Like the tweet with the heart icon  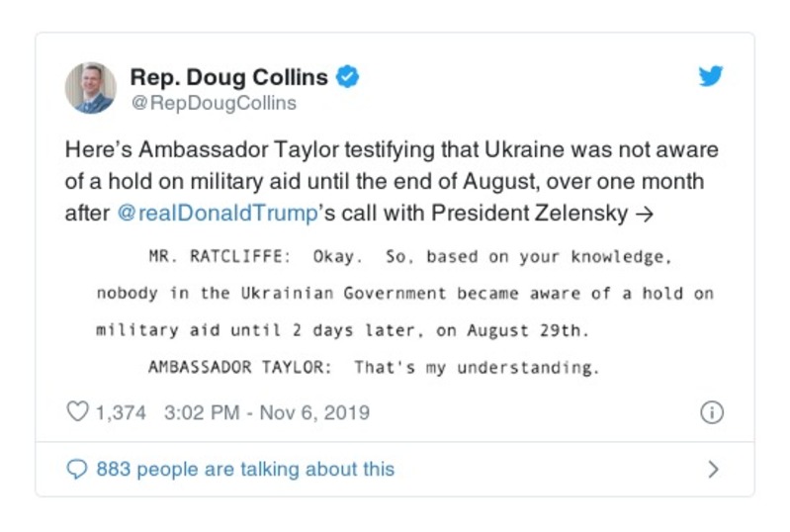77,411
